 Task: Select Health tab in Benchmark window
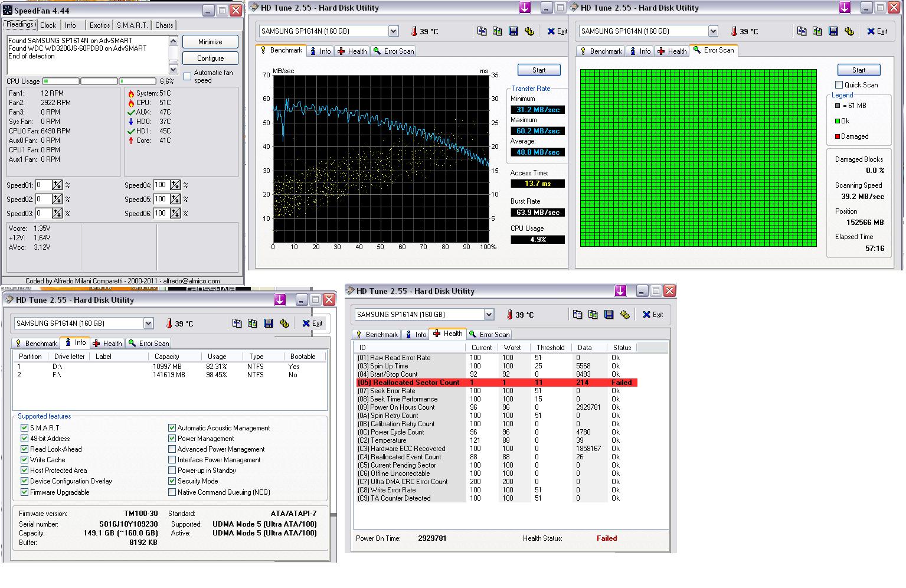(x=352, y=51)
